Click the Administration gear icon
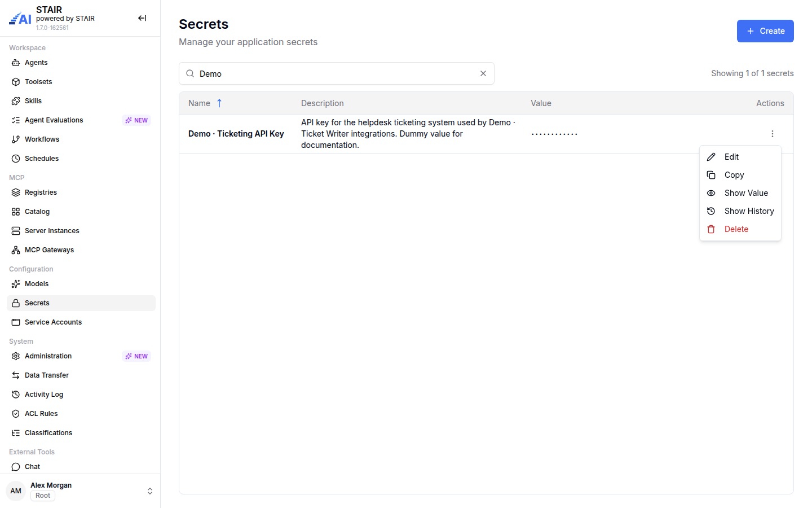The image size is (812, 508). coord(16,356)
